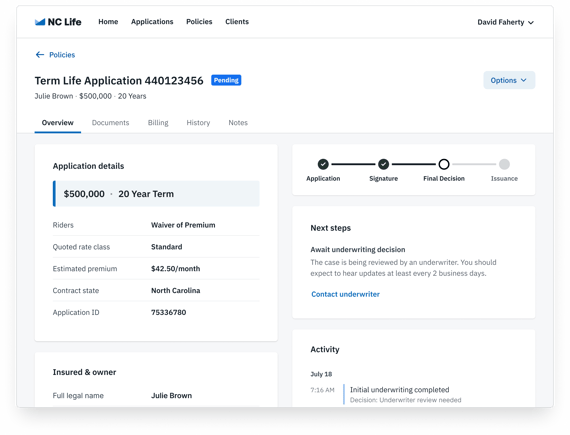Click Initial underwriting completed activity entry

pyautogui.click(x=400, y=390)
